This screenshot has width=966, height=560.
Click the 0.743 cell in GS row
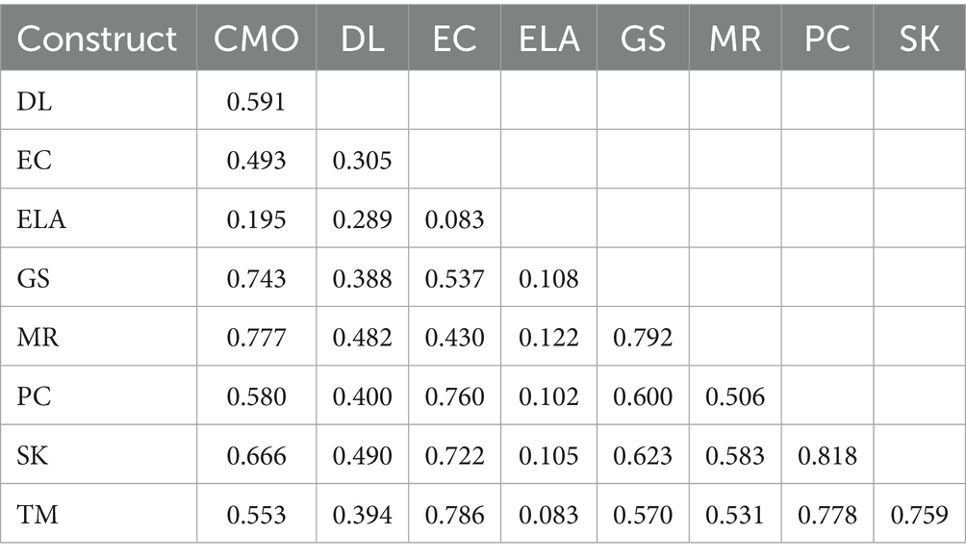pos(256,279)
